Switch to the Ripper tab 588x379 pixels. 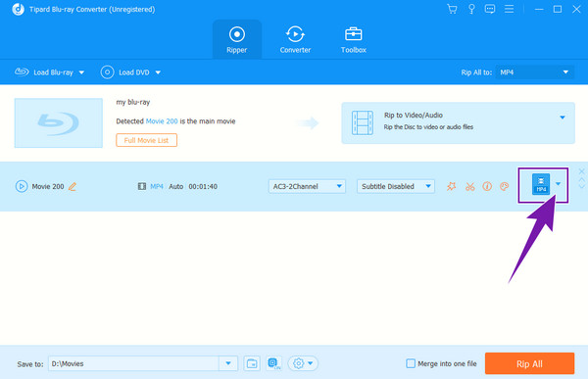pos(237,39)
